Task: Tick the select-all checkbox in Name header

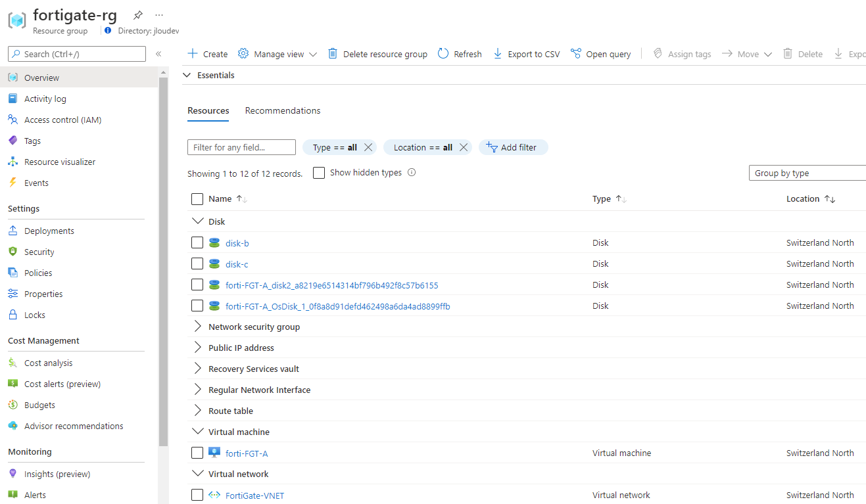Action: point(197,199)
